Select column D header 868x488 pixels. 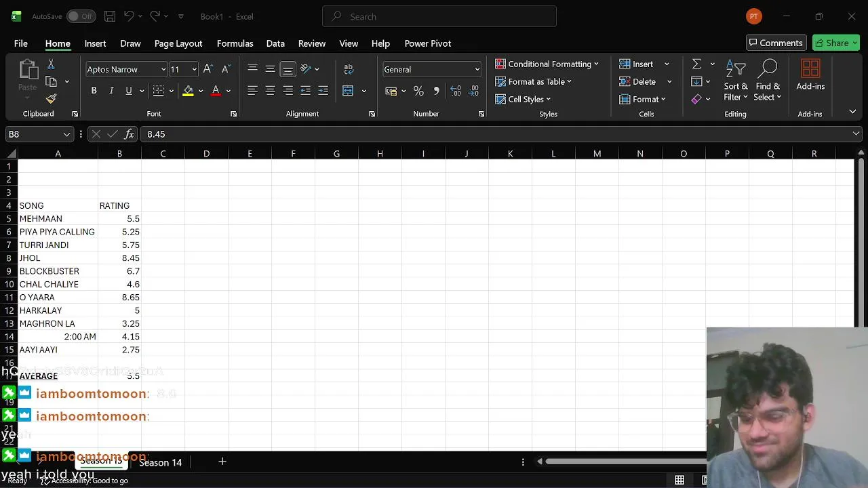click(x=206, y=154)
